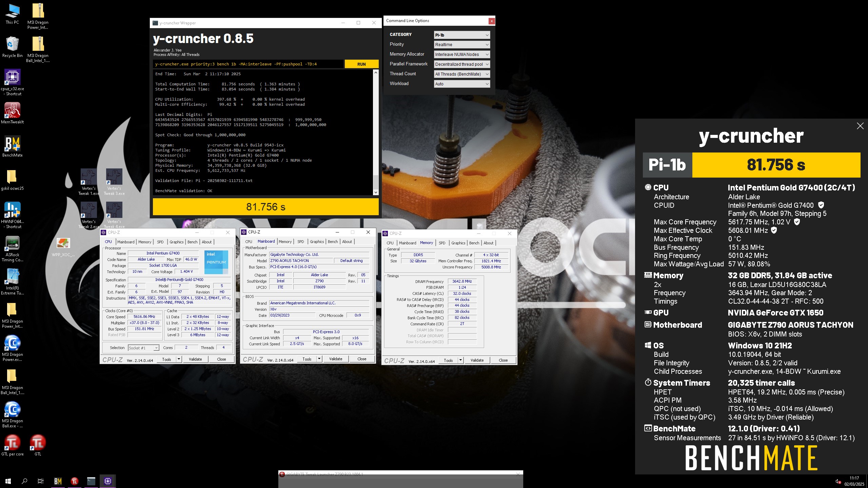
Task: Click Validate in left CPU-Z window
Action: coord(195,359)
